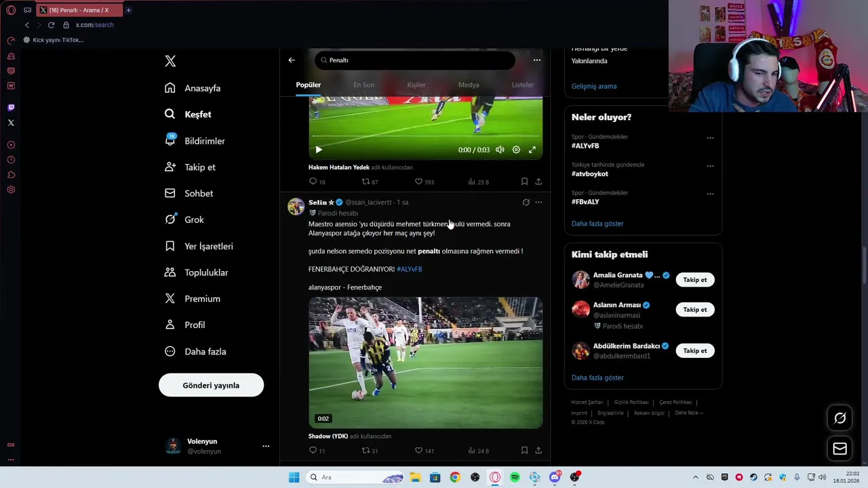This screenshot has height=488, width=868.
Task: Seek on the first video's progress bar
Action: tap(425, 137)
